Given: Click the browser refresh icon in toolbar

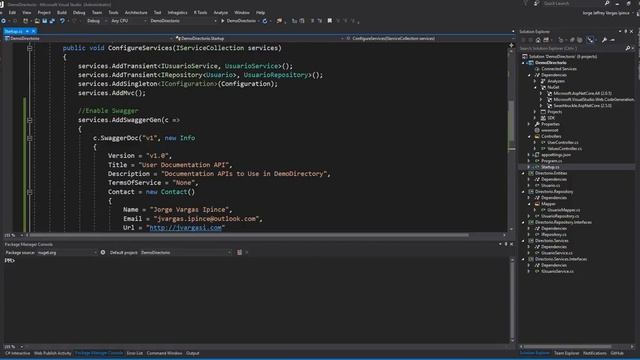Looking at the screenshot, I should 265,21.
